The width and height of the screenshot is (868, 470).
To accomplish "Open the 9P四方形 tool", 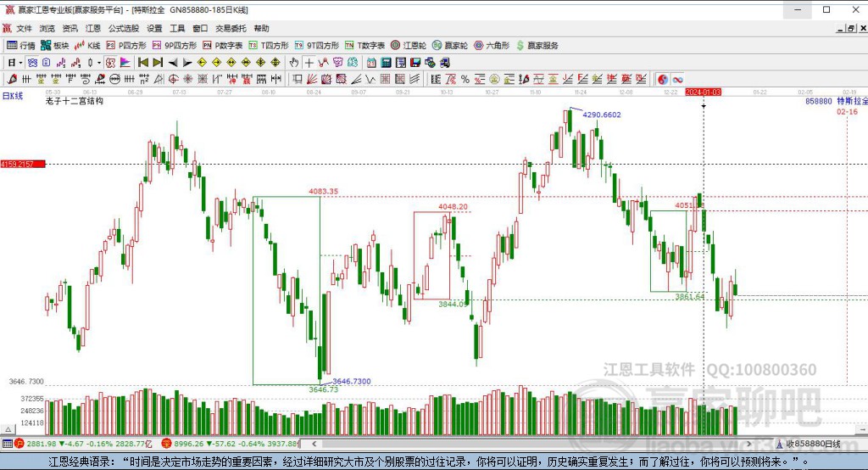I will [x=175, y=46].
